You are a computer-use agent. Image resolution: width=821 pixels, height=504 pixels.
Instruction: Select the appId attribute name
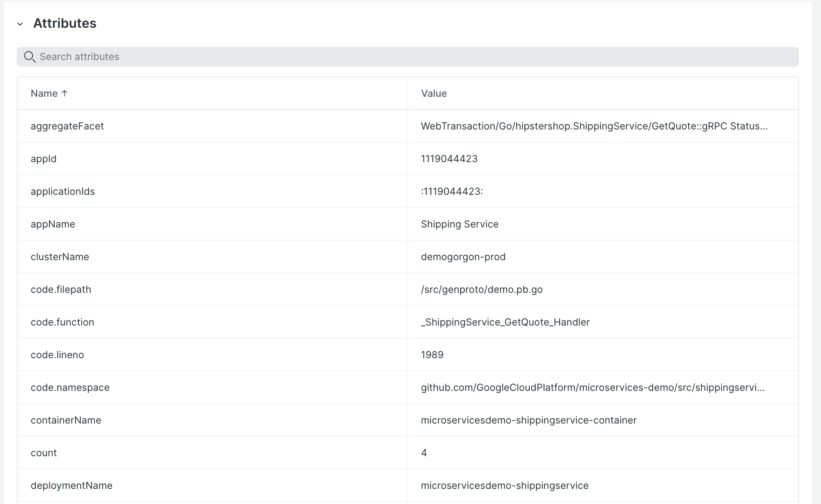tap(43, 158)
